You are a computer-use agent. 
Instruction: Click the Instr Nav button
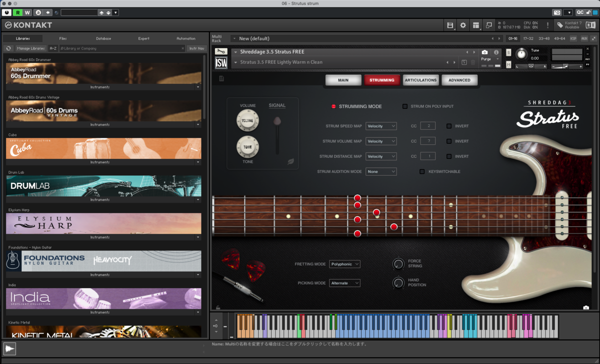click(x=196, y=48)
